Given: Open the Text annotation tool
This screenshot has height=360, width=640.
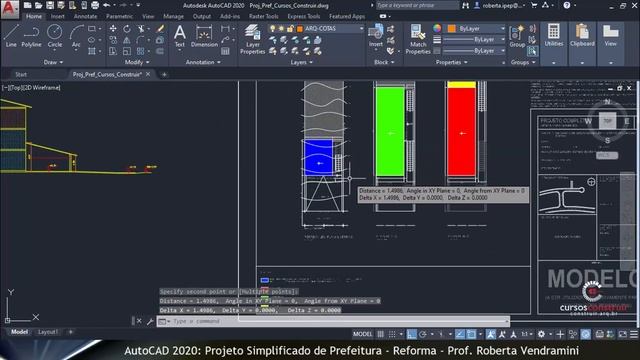Looking at the screenshot, I should (x=180, y=36).
